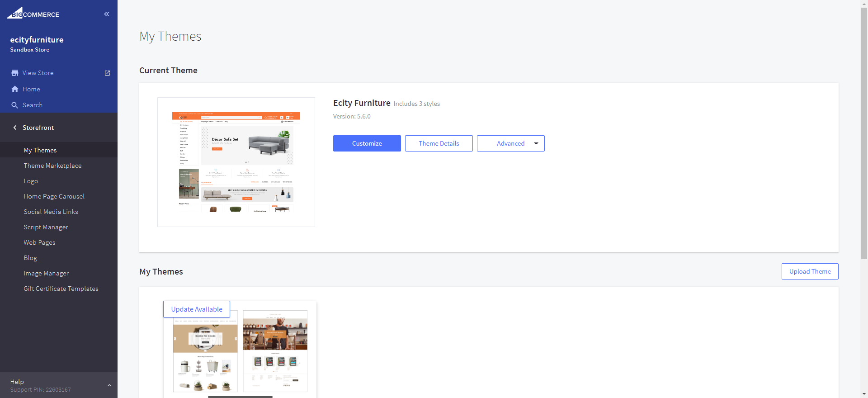The image size is (868, 398).
Task: Click the Upload Theme button
Action: [x=810, y=271]
